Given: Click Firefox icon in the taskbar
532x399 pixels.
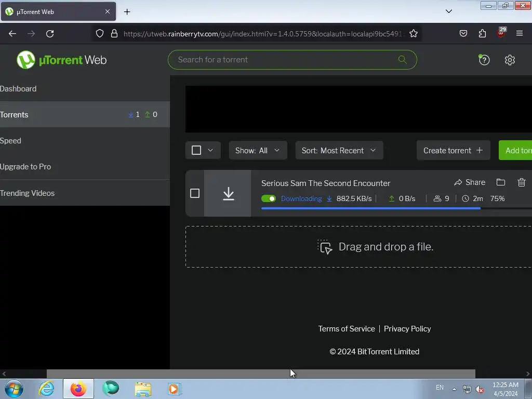Looking at the screenshot, I should 78,389.
